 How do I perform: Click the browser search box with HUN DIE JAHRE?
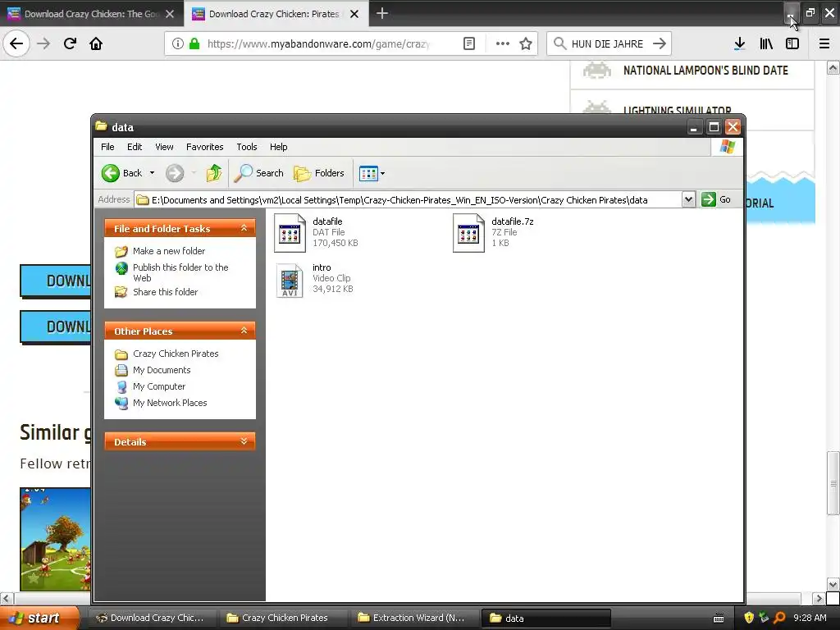(609, 43)
